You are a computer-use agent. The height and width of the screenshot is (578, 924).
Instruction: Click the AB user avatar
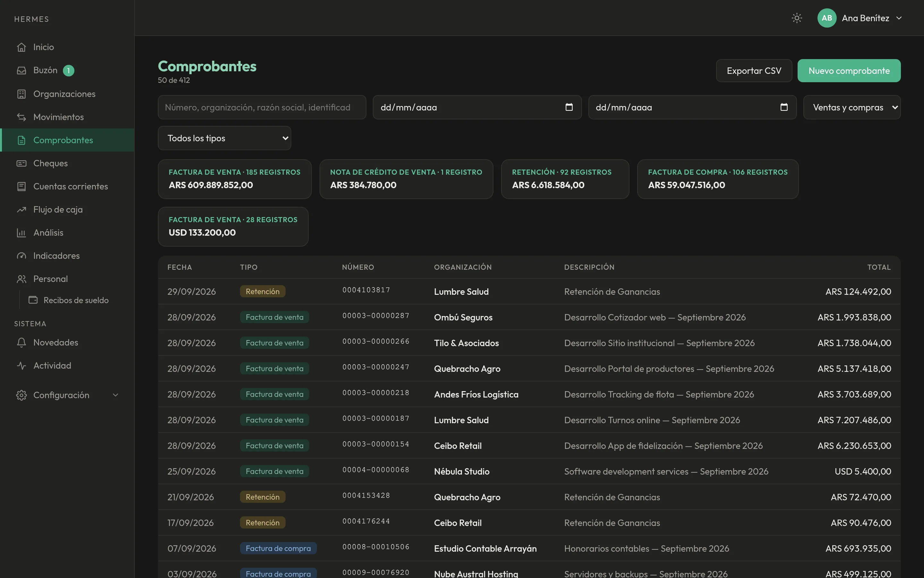click(x=827, y=18)
